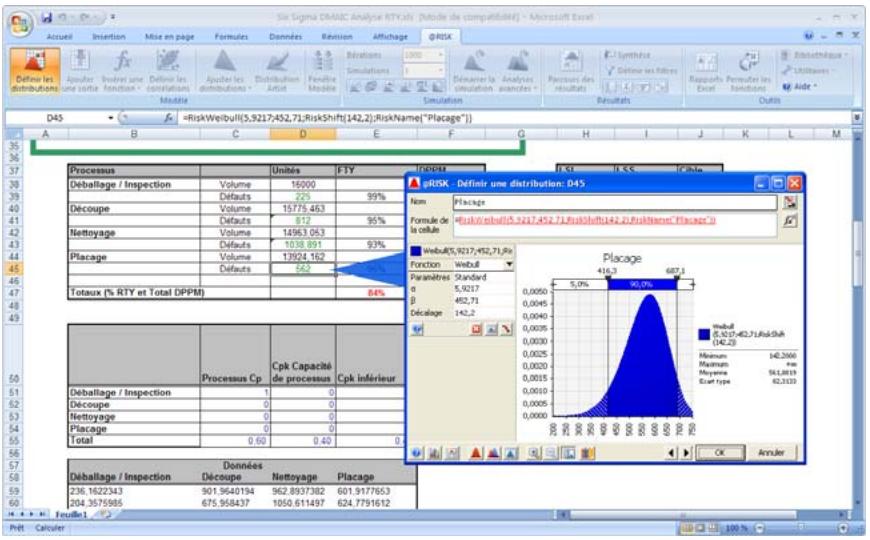Expand the formula bar with the right-end arrow

[x=857, y=118]
